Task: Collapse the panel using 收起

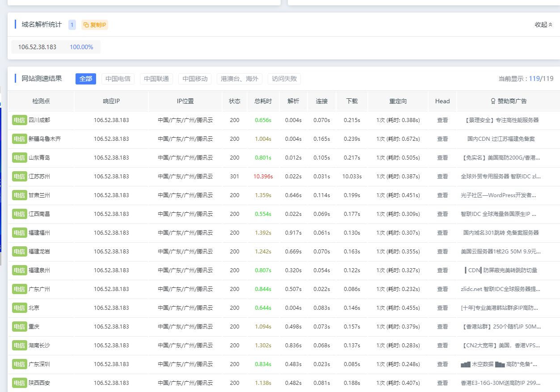Action: tap(543, 25)
